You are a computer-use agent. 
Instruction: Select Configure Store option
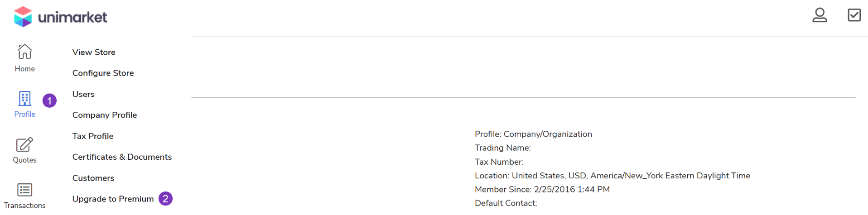point(103,73)
